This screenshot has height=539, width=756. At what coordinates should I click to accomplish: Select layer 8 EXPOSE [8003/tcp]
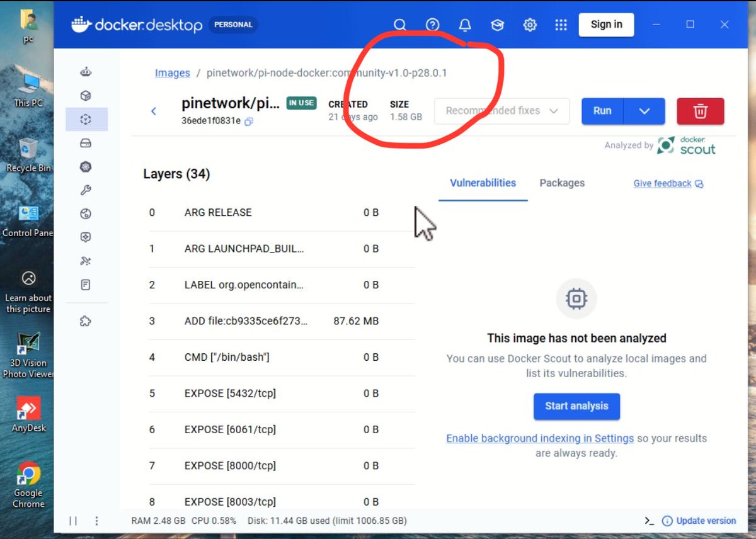[282, 502]
